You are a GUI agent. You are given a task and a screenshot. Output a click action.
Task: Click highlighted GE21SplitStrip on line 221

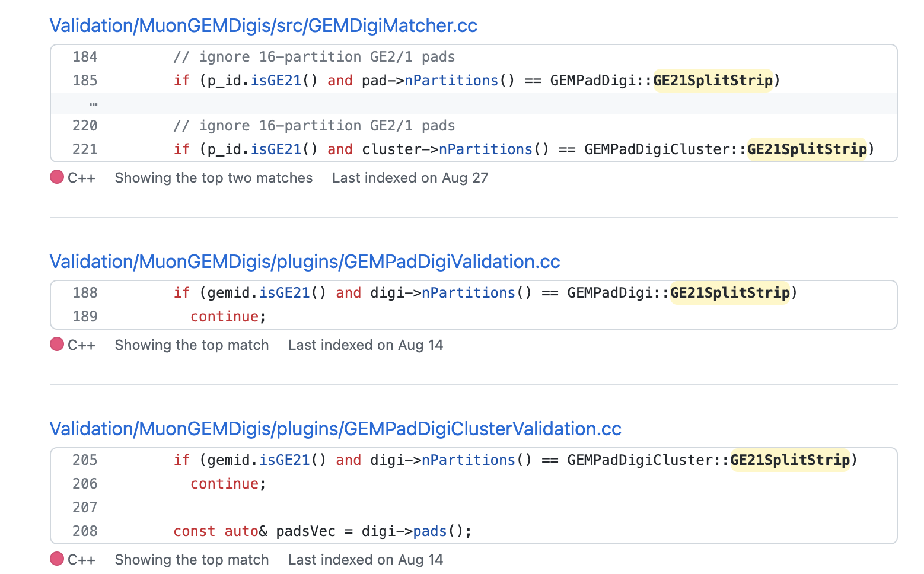807,149
